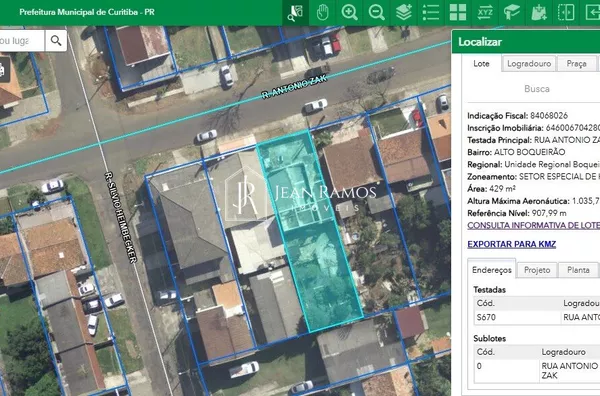600x396 pixels.
Task: Click the EXPORTAR PARA KMZ link
Action: click(512, 244)
